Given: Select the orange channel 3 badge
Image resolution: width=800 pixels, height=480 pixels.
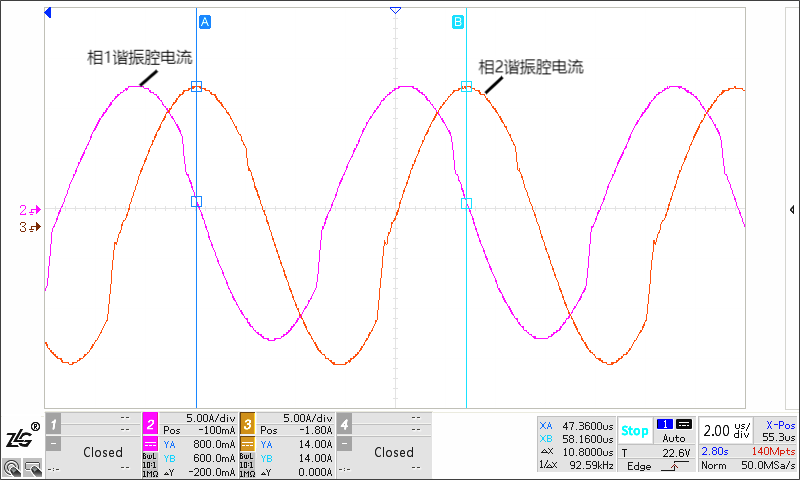Looking at the screenshot, I should [x=247, y=423].
